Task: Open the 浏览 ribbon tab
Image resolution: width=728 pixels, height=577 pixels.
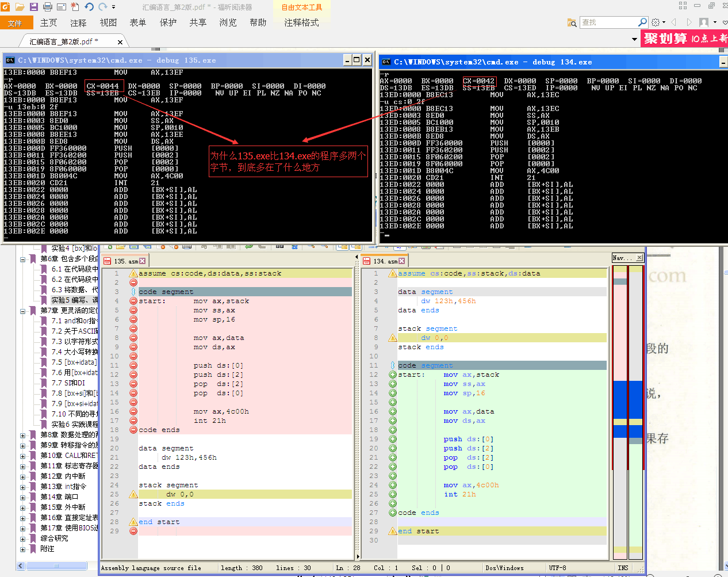Action: (x=228, y=22)
